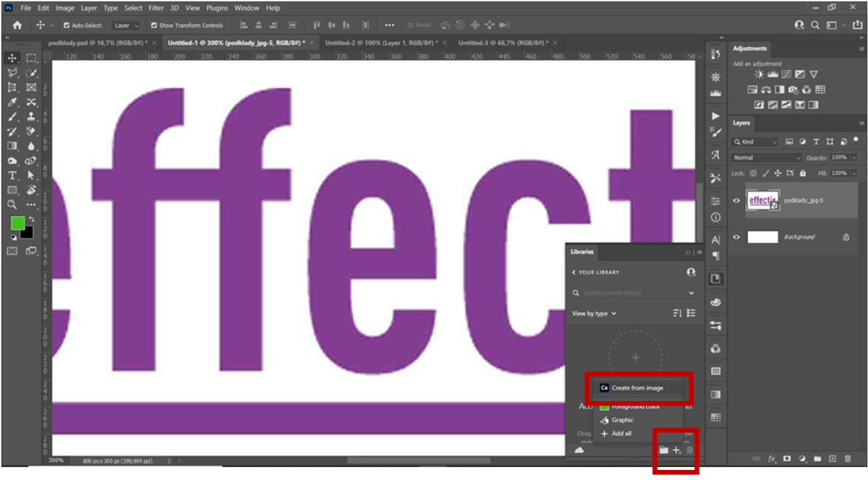Select the Path Selection arrow tool
The height and width of the screenshot is (480, 868).
pyautogui.click(x=31, y=176)
